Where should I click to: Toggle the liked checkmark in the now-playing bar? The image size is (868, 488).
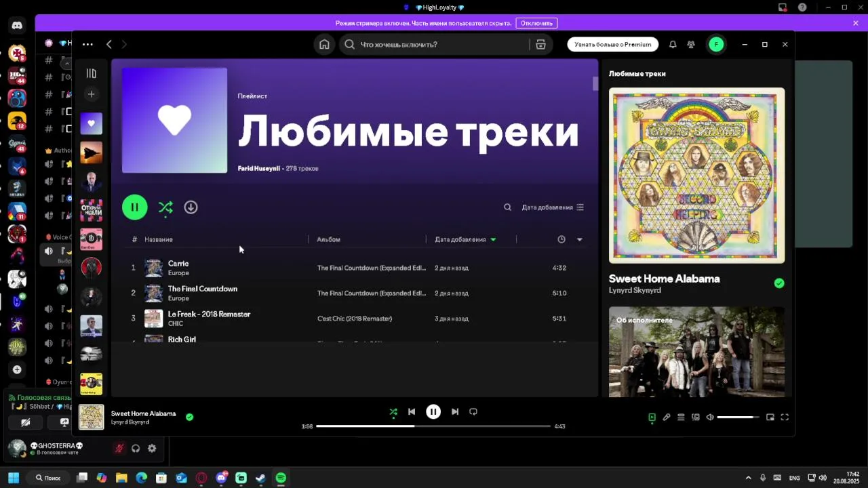[189, 417]
